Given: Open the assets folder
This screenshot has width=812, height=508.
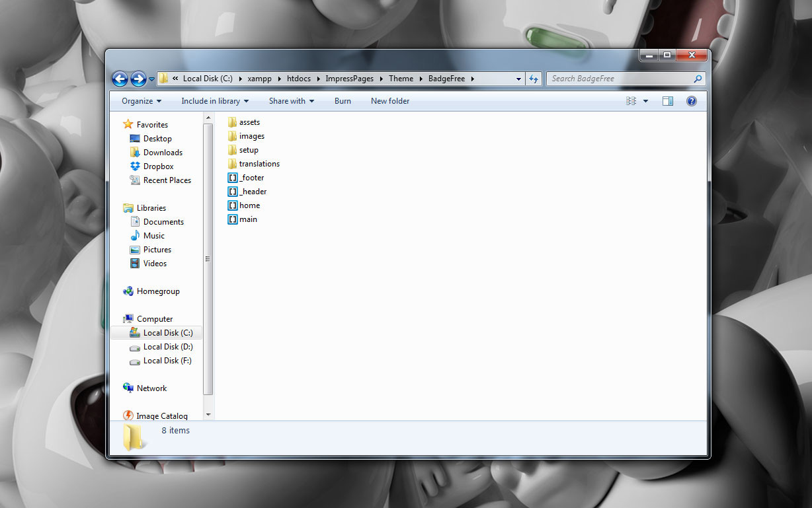Looking at the screenshot, I should pyautogui.click(x=249, y=122).
